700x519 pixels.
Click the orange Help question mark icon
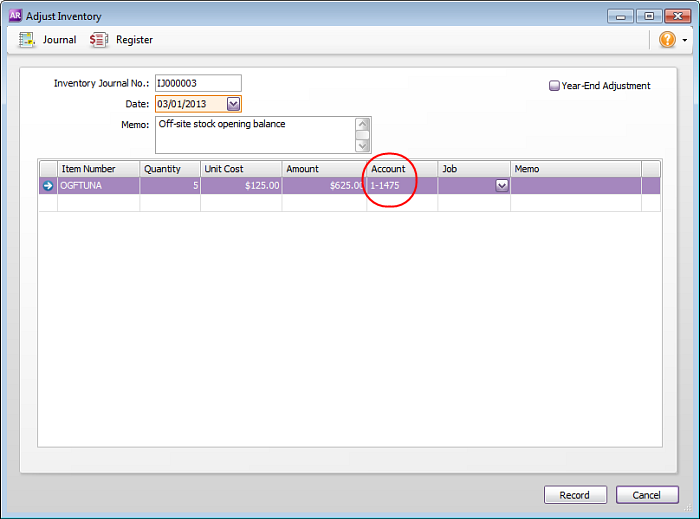tap(667, 39)
